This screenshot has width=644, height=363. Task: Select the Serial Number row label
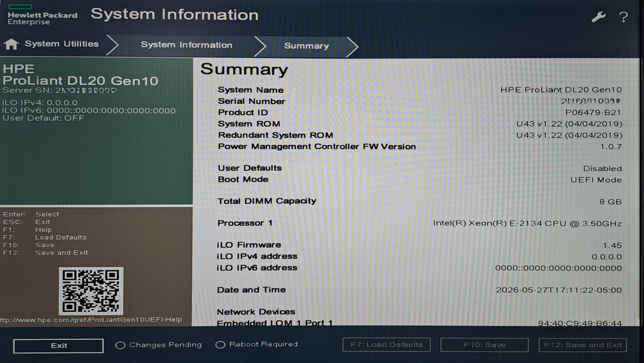[251, 102]
